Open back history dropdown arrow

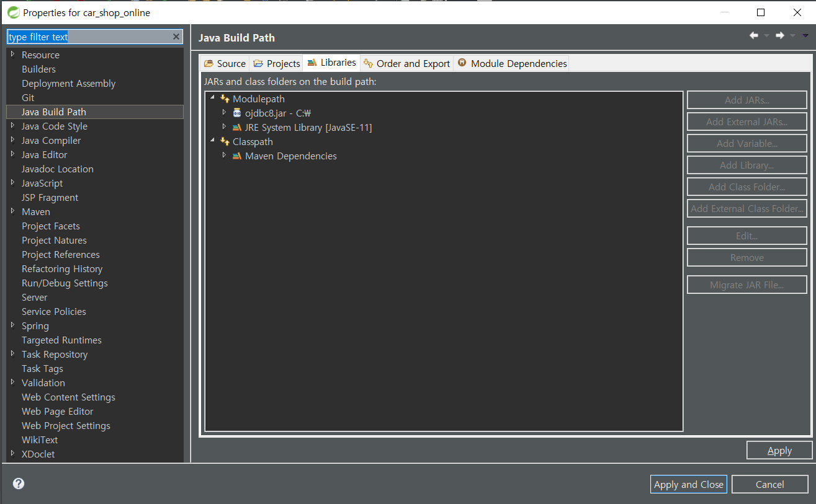766,36
